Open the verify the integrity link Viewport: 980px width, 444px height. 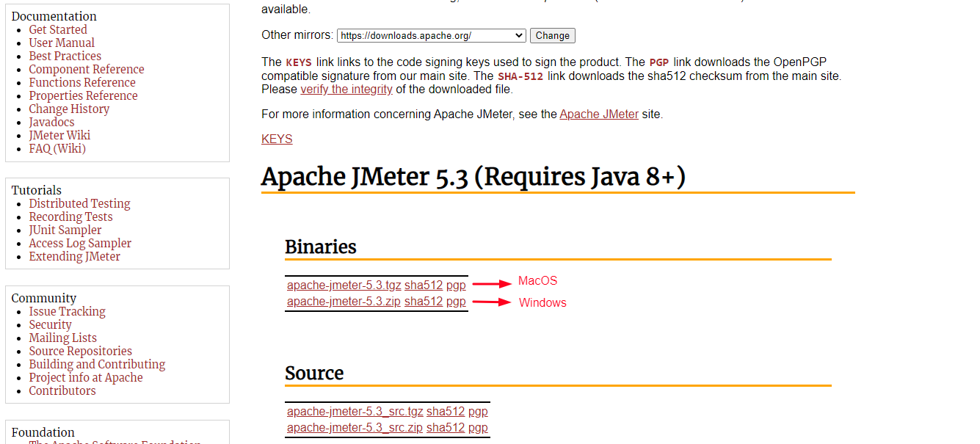pyautogui.click(x=346, y=90)
